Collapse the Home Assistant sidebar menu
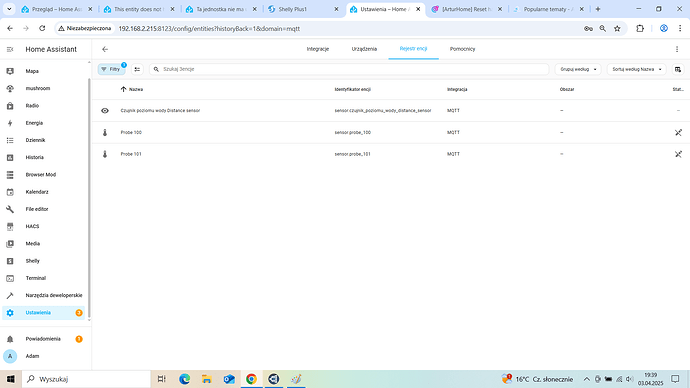690x388 pixels. (x=10, y=49)
